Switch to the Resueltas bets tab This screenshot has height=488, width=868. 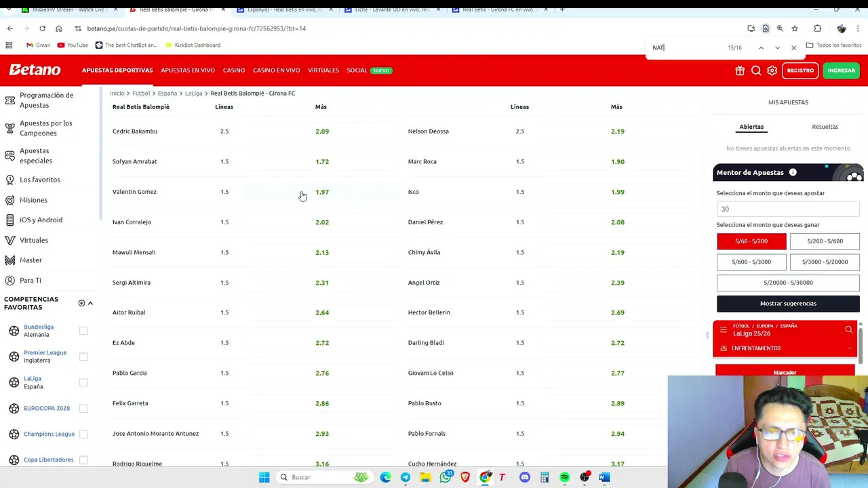(825, 127)
